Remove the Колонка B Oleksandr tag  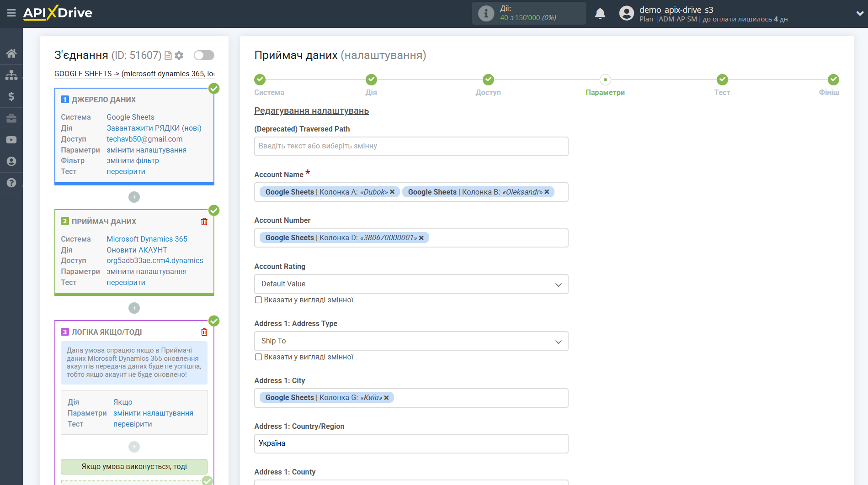click(547, 192)
